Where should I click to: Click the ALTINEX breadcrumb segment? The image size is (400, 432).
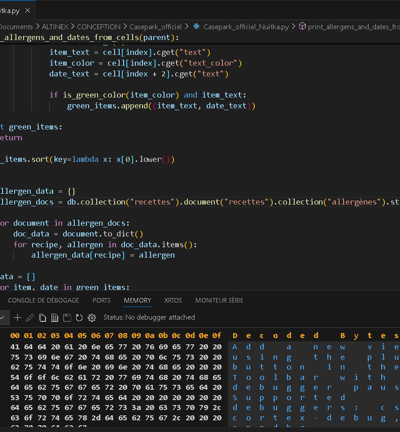55,27
